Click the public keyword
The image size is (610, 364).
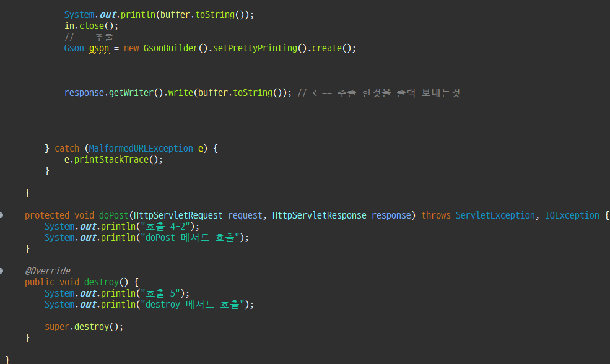[40, 282]
